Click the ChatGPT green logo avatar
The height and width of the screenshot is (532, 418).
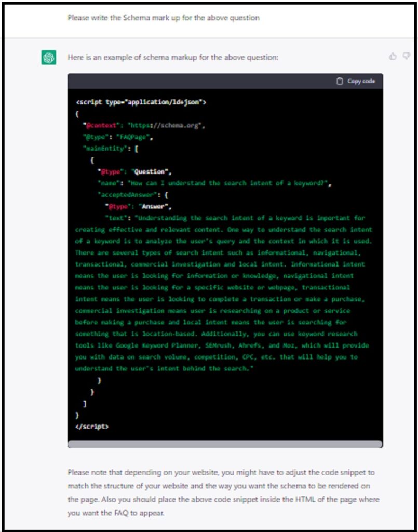click(x=49, y=58)
